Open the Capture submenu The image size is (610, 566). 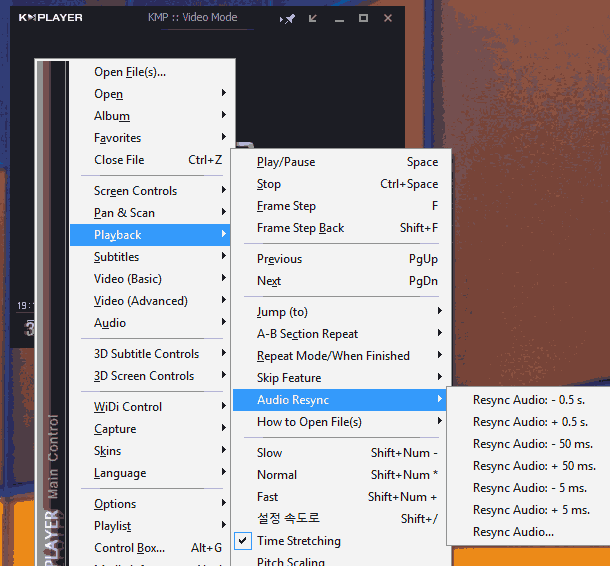[x=152, y=429]
